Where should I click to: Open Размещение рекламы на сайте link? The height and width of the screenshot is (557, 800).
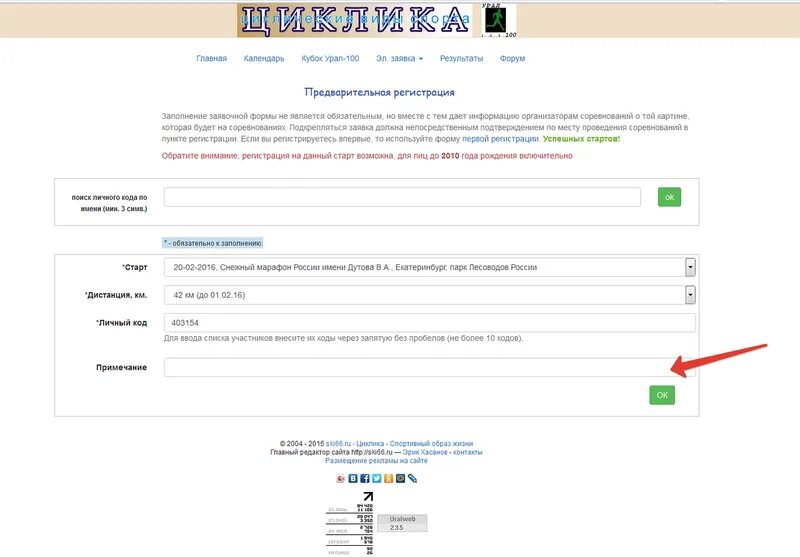point(376,461)
